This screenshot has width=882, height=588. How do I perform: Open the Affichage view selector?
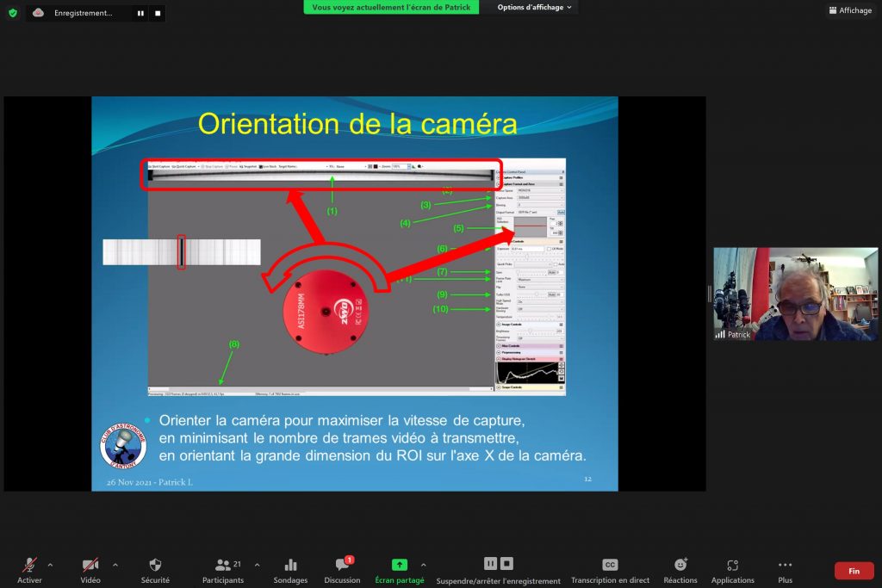point(850,10)
